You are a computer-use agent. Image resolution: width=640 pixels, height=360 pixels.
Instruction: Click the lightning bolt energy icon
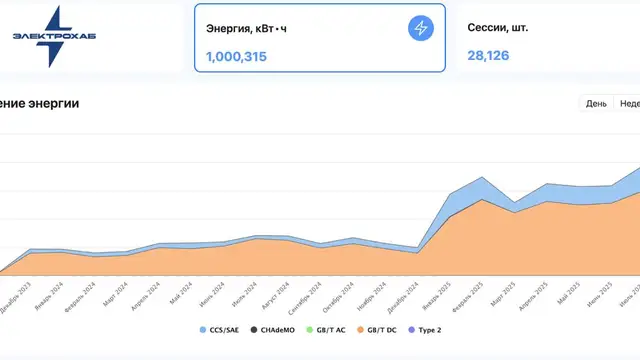pos(421,28)
